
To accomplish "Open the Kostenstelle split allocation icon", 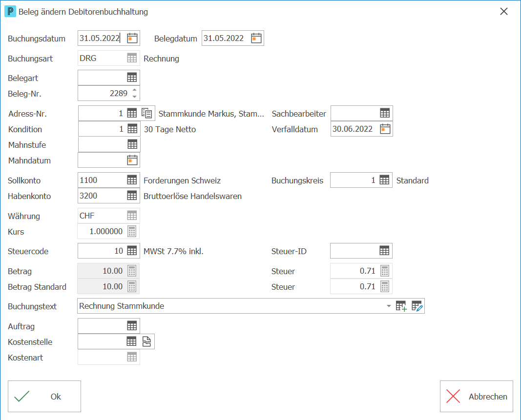I will coord(146,341).
